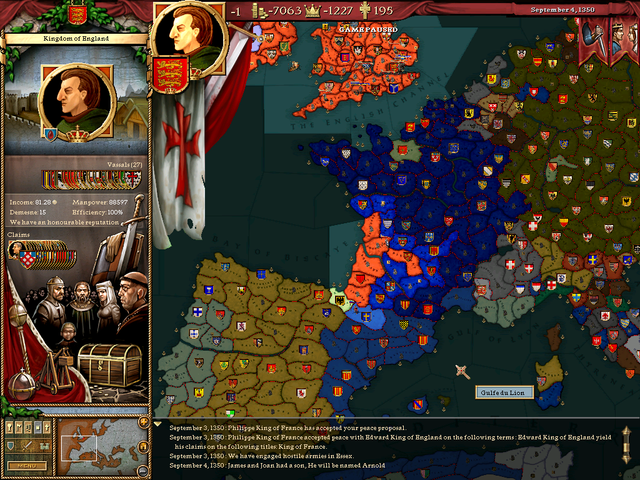Click 'We have an honourable reputation' text

pyautogui.click(x=64, y=222)
